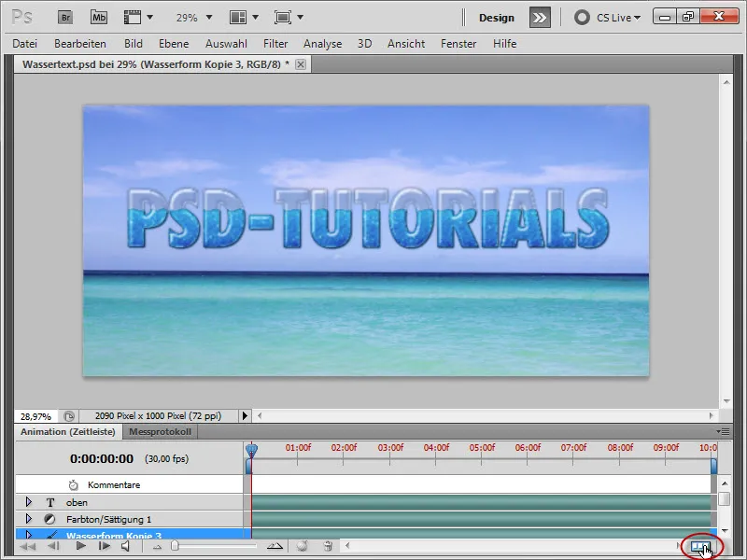Go to the first frame of animation
747x560 pixels.
coord(28,546)
